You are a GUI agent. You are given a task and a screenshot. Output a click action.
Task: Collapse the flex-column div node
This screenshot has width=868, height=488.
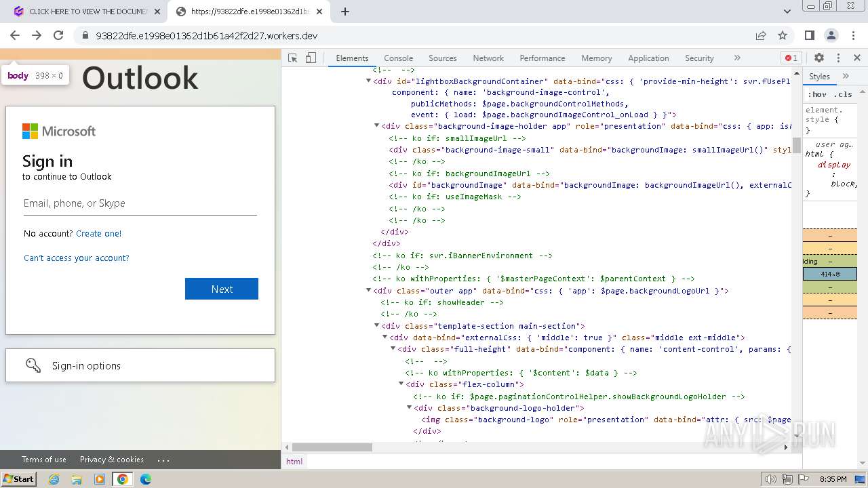[401, 384]
